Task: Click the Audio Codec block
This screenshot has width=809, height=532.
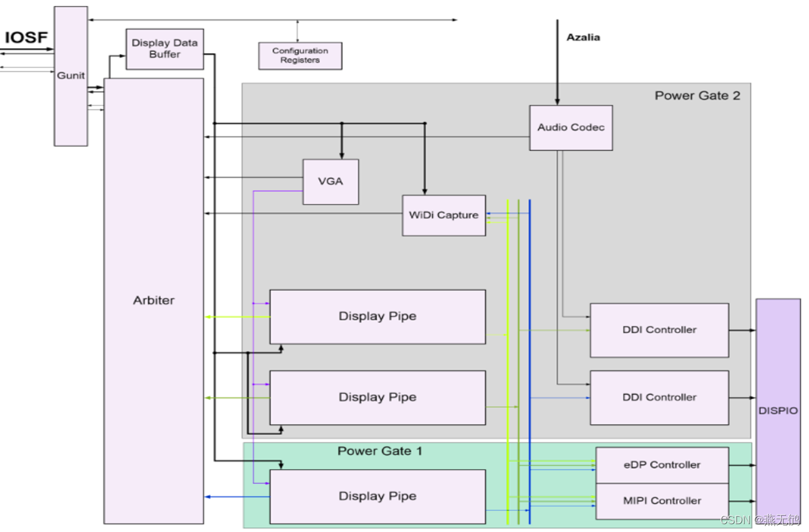Action: pyautogui.click(x=571, y=128)
